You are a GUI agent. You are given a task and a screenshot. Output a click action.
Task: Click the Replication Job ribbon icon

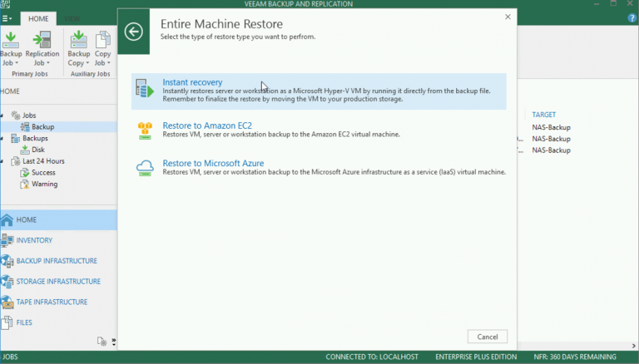(x=42, y=41)
